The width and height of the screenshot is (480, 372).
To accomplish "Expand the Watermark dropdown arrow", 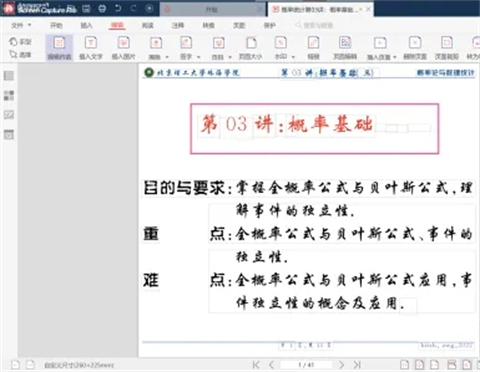I will (293, 57).
